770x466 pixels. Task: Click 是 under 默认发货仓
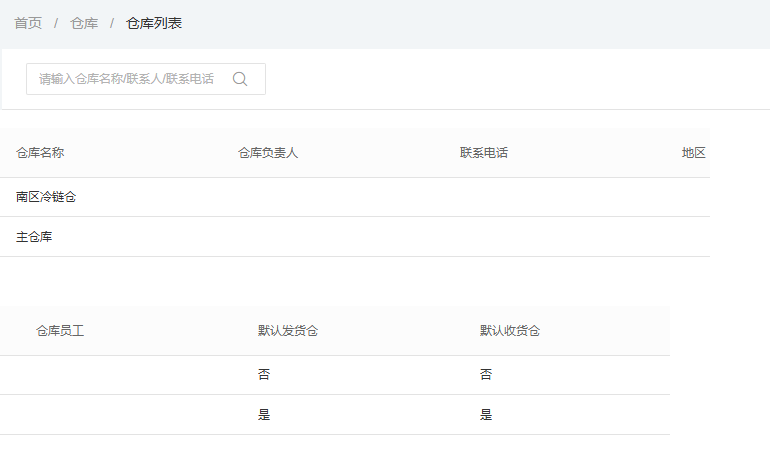pos(264,414)
